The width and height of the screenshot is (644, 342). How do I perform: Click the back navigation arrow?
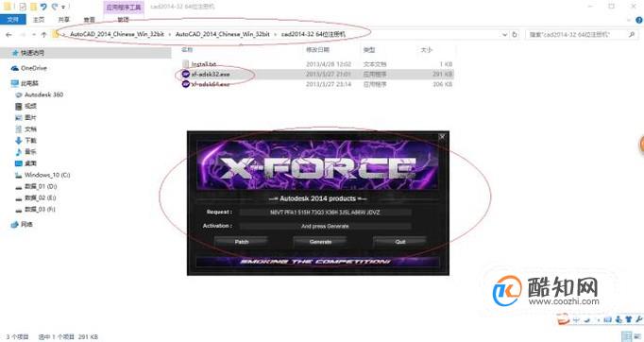pyautogui.click(x=8, y=35)
